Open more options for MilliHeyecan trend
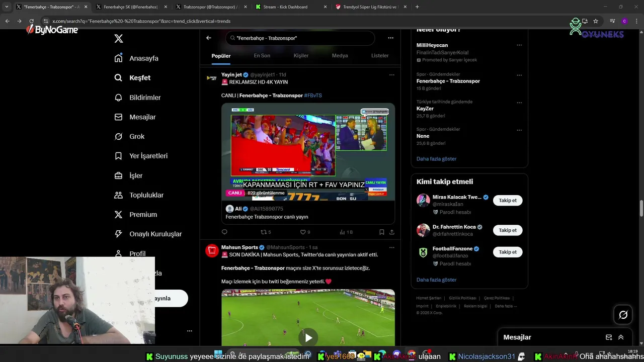Image resolution: width=644 pixels, height=362 pixels. [x=519, y=45]
